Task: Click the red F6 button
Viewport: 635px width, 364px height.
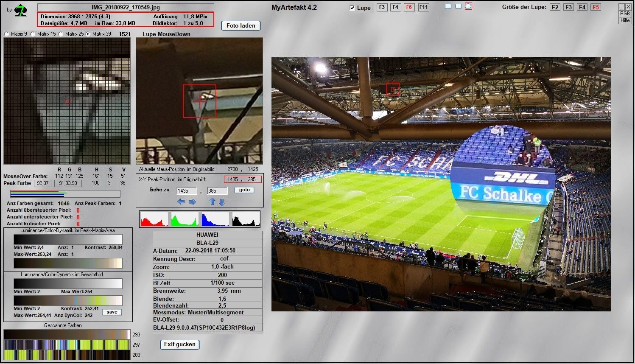Action: coord(409,7)
